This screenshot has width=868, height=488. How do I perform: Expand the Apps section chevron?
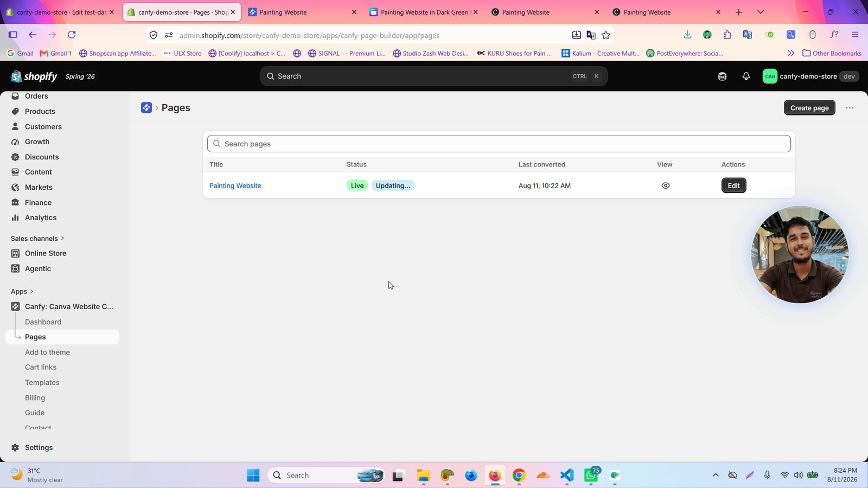coord(32,292)
